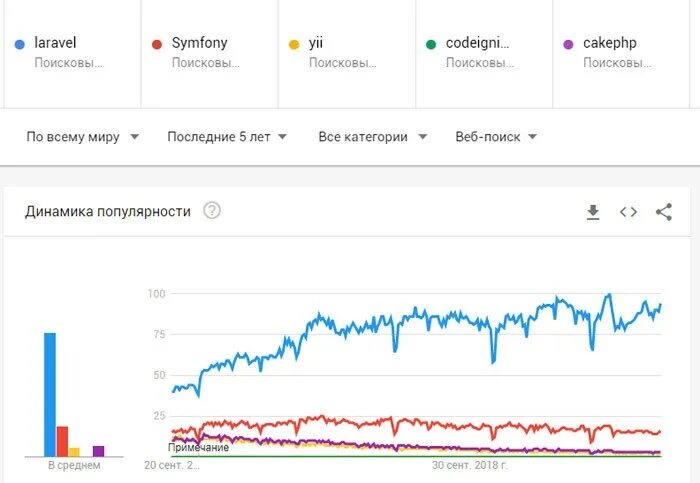Expand the 'Все категории' dropdown

[x=372, y=137]
